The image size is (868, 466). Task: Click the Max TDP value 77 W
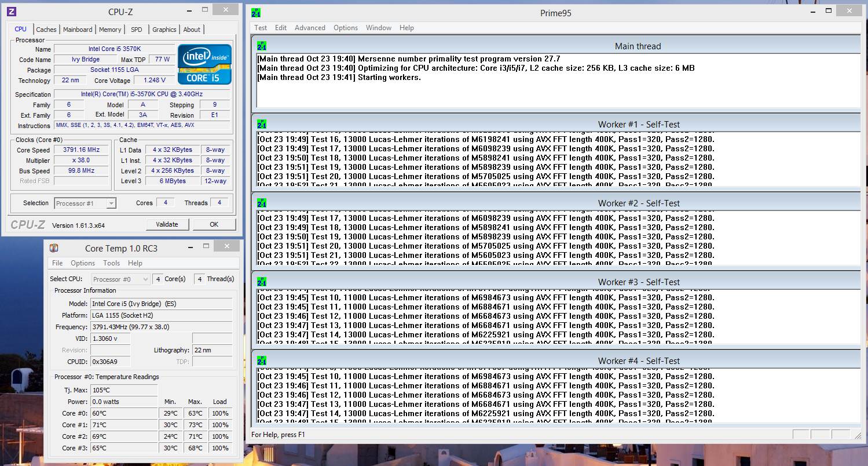tap(162, 59)
